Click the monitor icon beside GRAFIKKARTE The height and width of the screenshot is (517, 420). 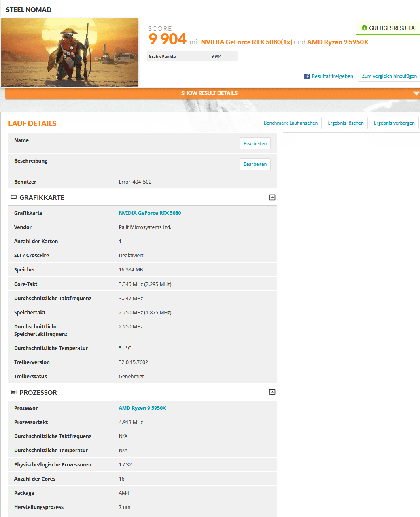click(14, 197)
